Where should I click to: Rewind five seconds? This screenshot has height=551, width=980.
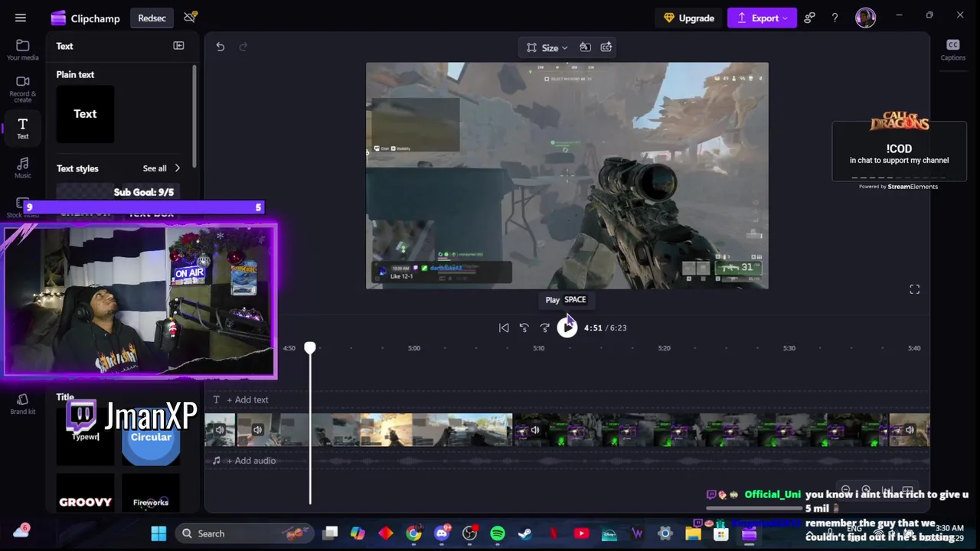[524, 328]
